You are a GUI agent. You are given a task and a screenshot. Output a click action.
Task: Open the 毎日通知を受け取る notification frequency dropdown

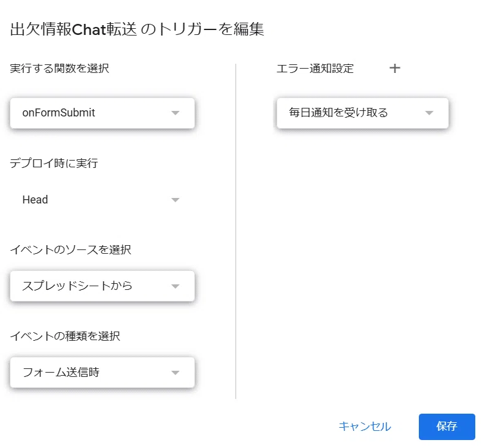(x=362, y=113)
